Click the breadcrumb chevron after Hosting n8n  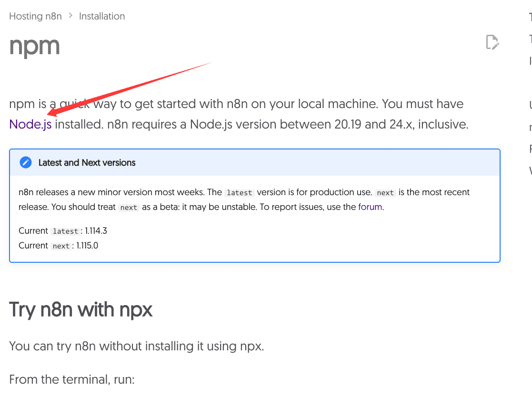(x=70, y=16)
